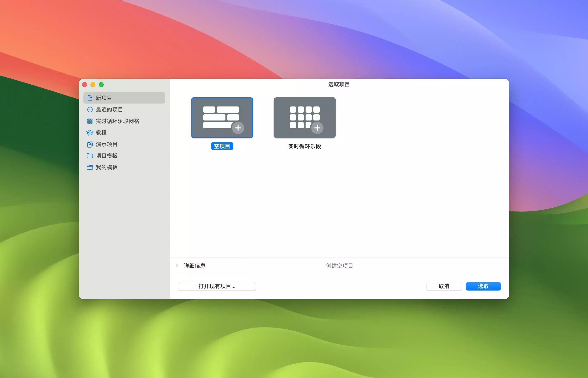This screenshot has width=588, height=378.
Task: Click the grid icon beside 实时循环乐段网格
Action: [90, 121]
